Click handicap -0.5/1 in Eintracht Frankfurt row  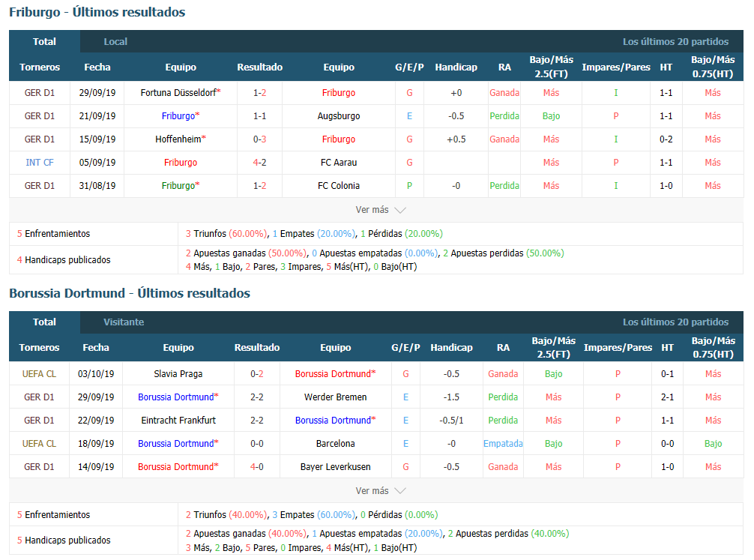451,420
